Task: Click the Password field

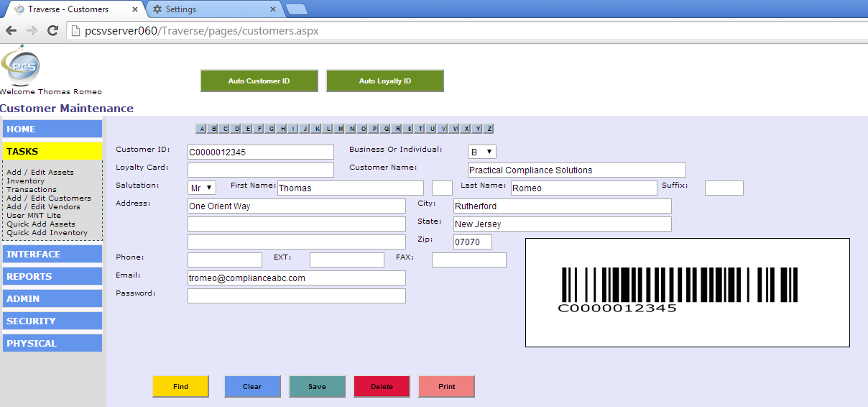Action: click(297, 296)
